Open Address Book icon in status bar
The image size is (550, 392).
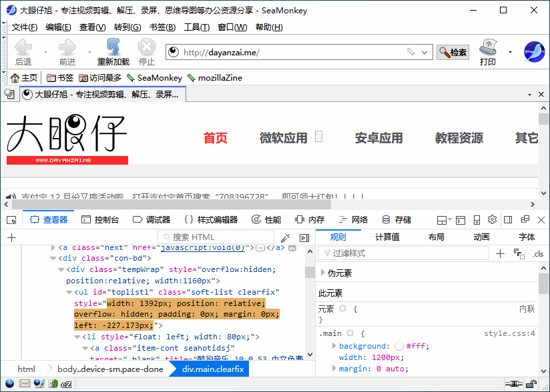tap(53, 384)
